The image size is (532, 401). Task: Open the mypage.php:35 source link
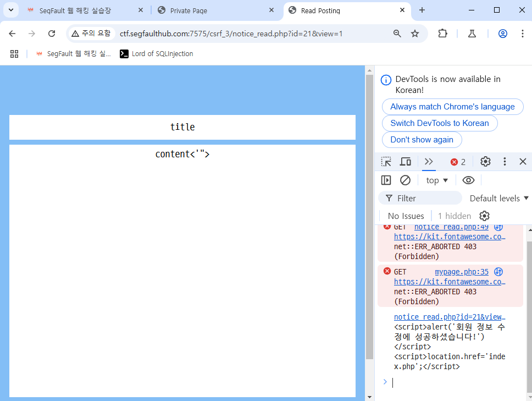[462, 272]
